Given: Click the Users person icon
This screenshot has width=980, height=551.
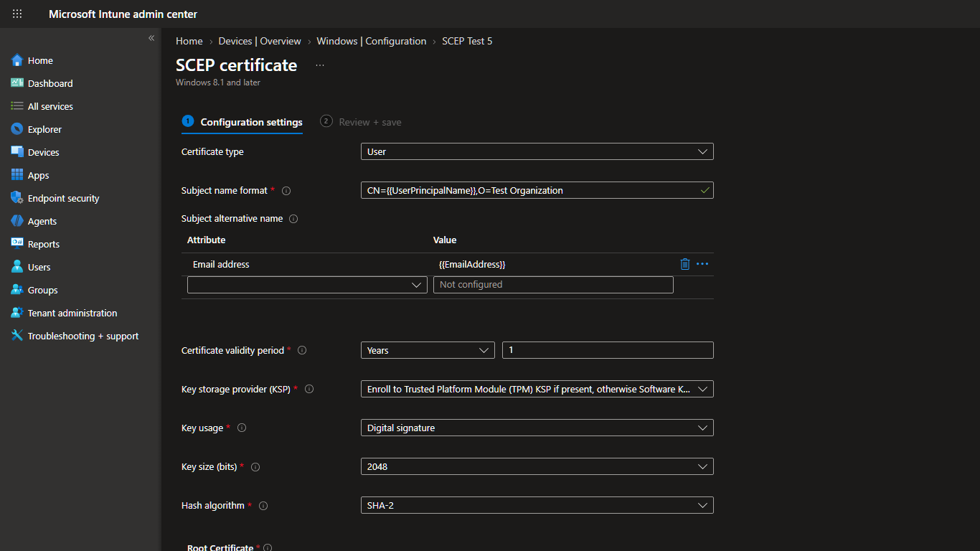Looking at the screenshot, I should (x=17, y=267).
